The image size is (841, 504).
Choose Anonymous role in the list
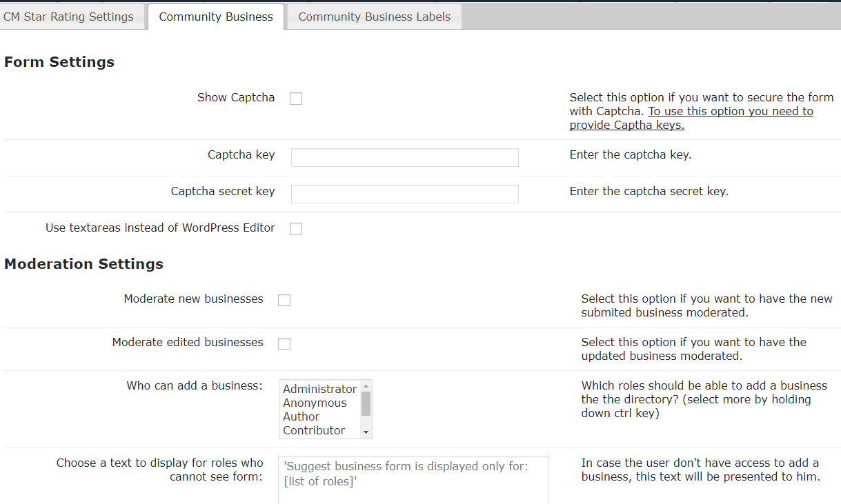tap(315, 403)
